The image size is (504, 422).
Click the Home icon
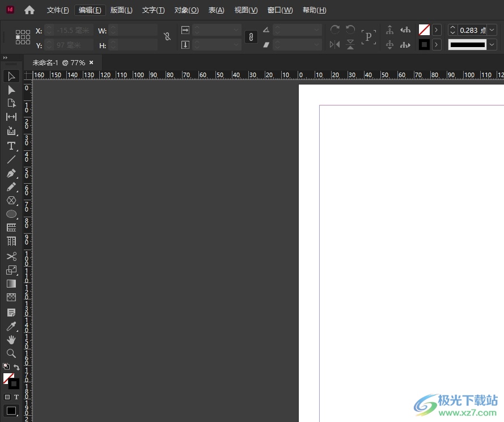29,10
